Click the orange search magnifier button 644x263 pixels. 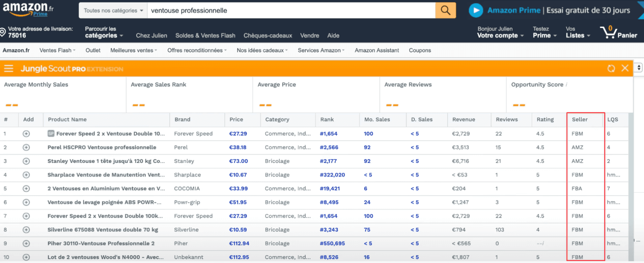coord(445,10)
